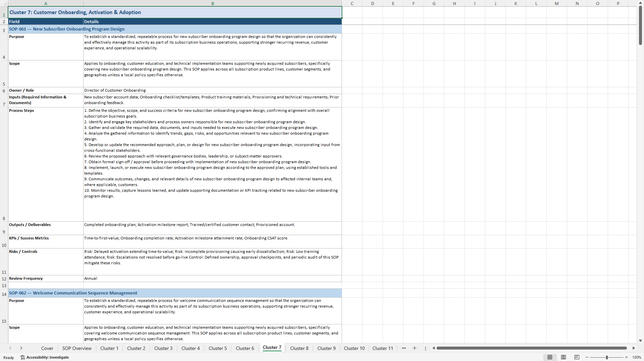Open the SOP Overview sheet tab
The image size is (644, 361).
[x=77, y=348]
